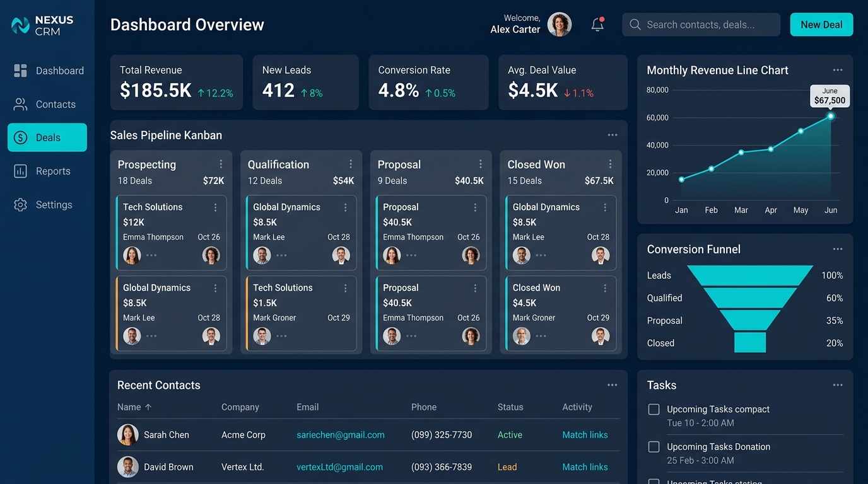Click the Avg. Deal Value $4.5K card
Image resolution: width=868 pixels, height=484 pixels.
coord(563,83)
